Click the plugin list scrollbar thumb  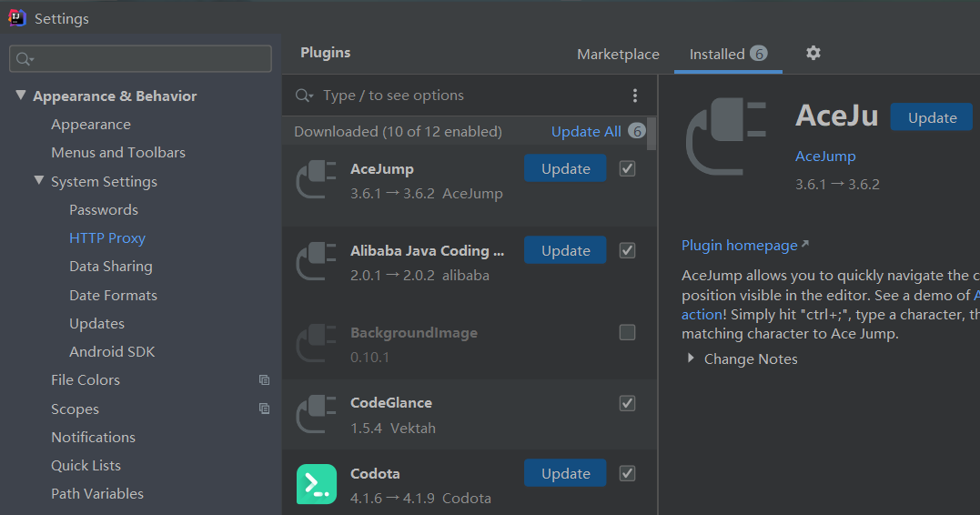point(651,133)
